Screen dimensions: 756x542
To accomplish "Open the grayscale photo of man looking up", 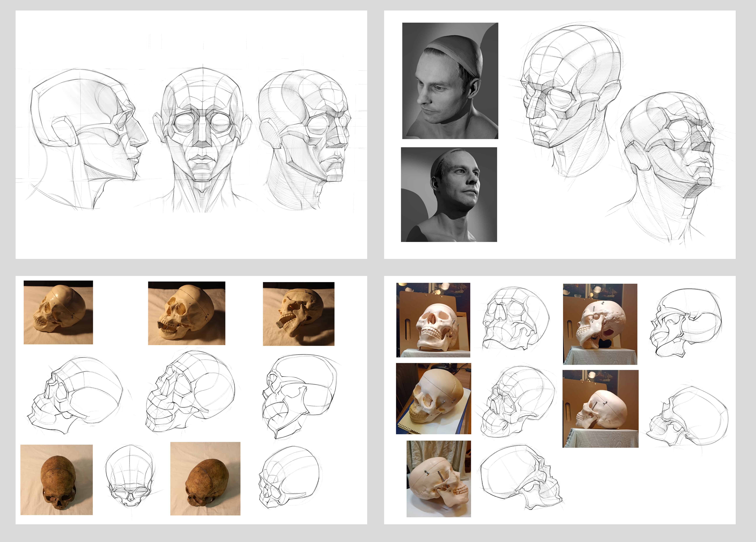I will pyautogui.click(x=449, y=194).
